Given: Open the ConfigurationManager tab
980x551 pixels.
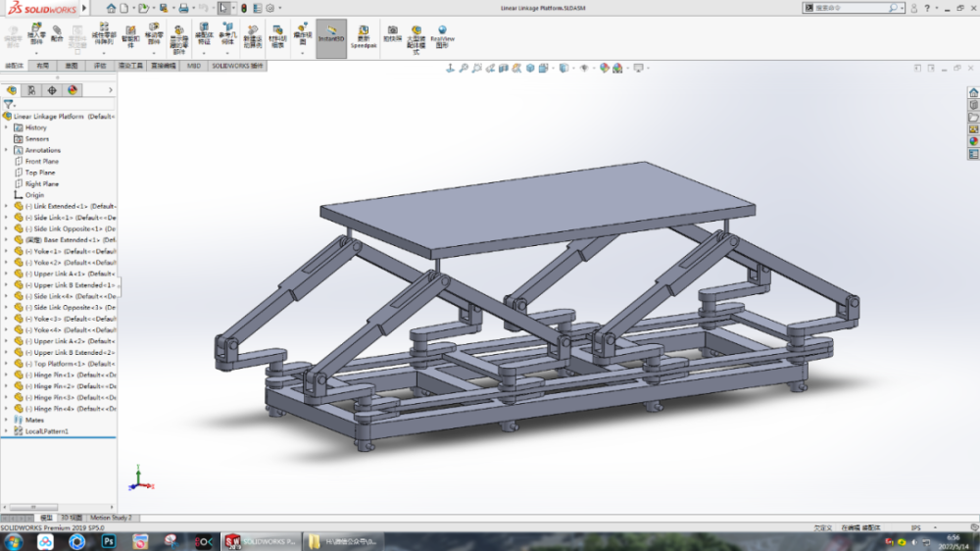Looking at the screenshot, I should click(x=52, y=90).
